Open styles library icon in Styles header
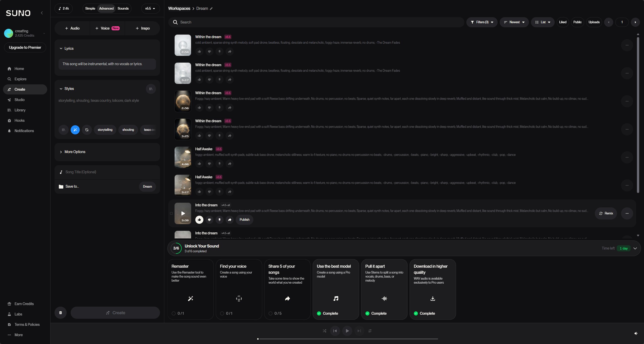 [151, 89]
